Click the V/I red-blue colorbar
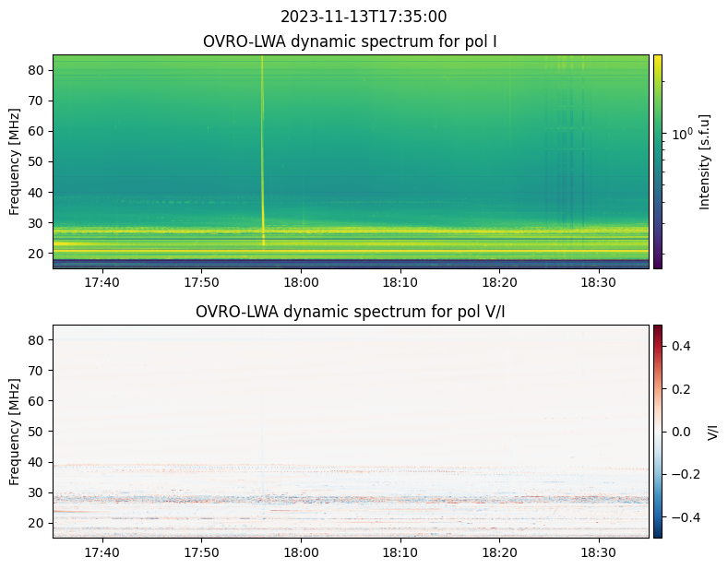This screenshot has height=569, width=728. click(x=658, y=431)
